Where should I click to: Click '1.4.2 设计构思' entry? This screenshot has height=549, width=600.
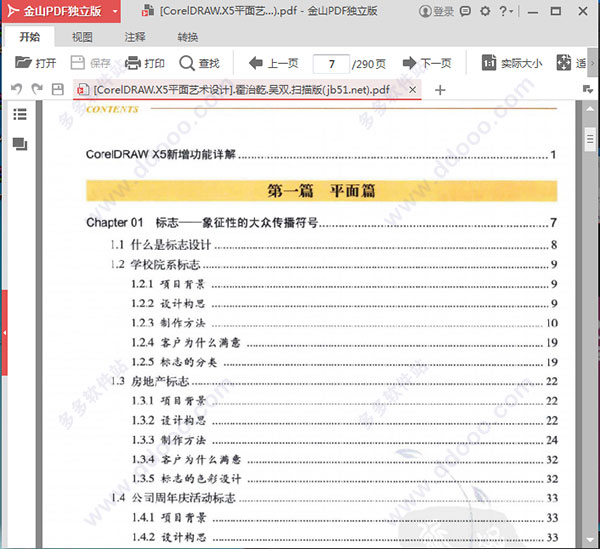344,537
